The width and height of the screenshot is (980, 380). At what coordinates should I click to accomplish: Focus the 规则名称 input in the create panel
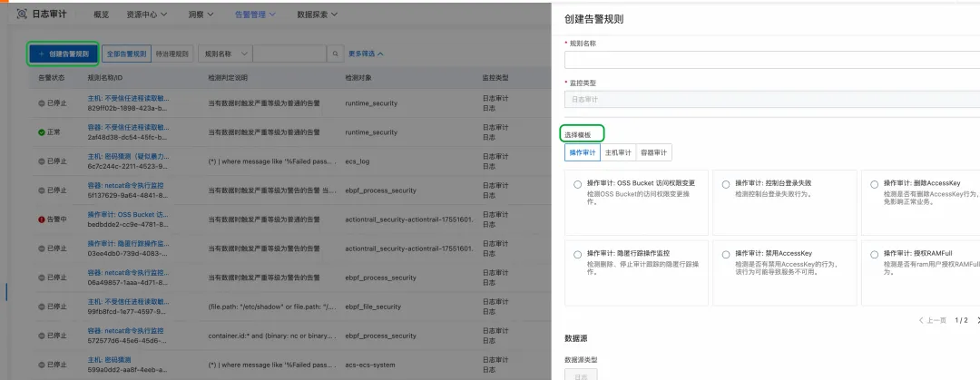point(772,60)
